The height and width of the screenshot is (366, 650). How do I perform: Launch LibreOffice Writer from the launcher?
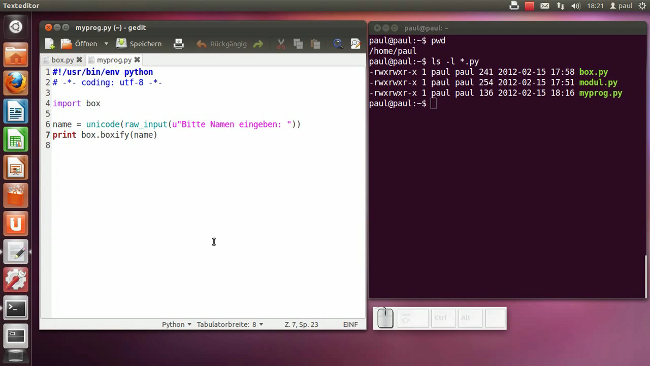click(x=16, y=111)
